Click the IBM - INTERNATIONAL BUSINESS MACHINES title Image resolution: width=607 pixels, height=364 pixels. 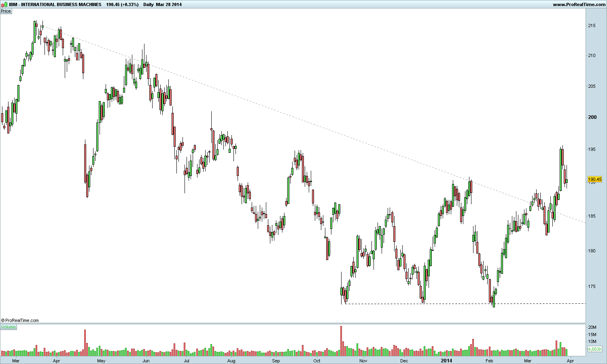[x=55, y=4]
